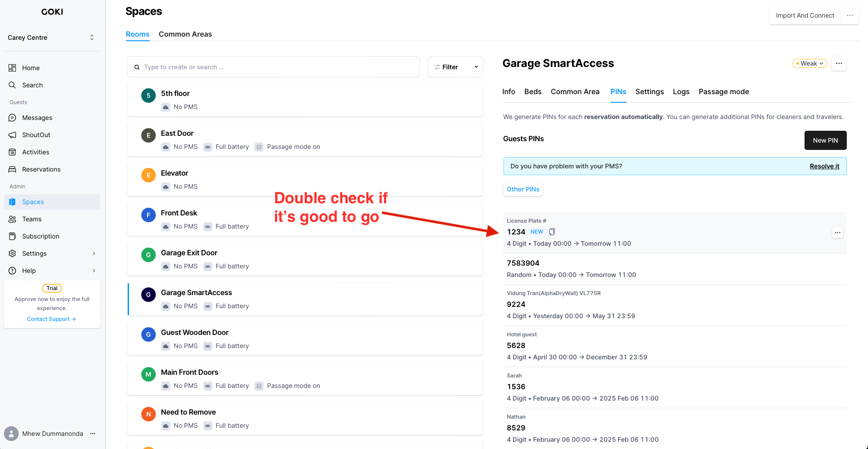Viewport: 868px width, 449px height.
Task: Open Search in the sidebar
Action: (x=32, y=85)
